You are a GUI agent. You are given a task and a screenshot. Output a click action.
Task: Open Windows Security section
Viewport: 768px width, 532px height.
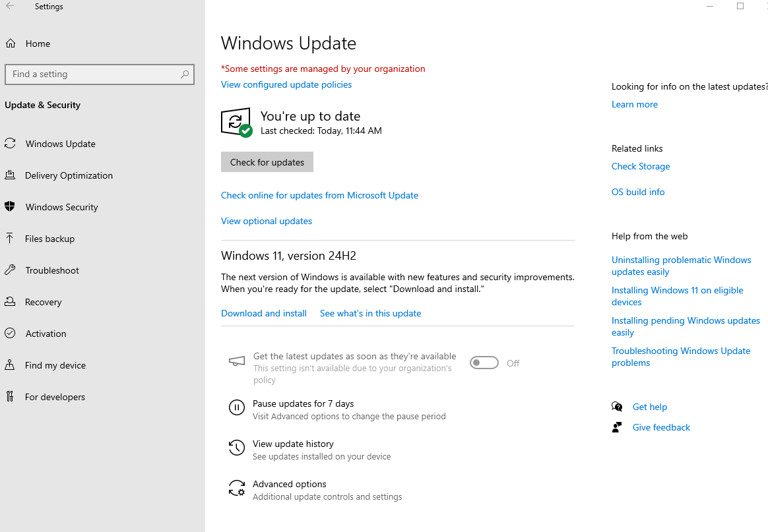click(62, 207)
